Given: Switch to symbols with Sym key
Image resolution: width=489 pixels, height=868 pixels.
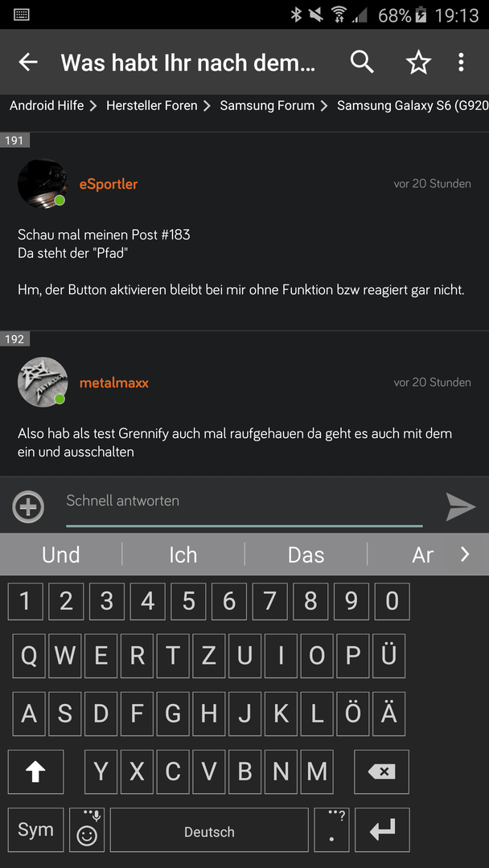Looking at the screenshot, I should (36, 829).
